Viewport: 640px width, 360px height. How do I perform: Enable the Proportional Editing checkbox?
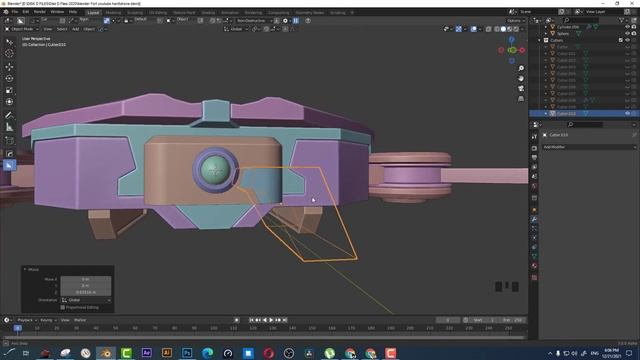pyautogui.click(x=62, y=307)
